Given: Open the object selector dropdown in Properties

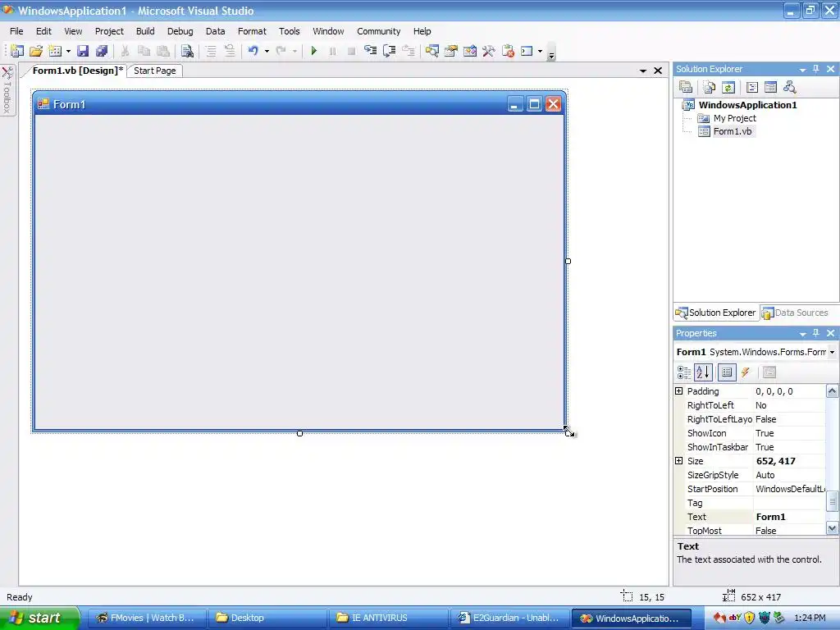Looking at the screenshot, I should 832,352.
